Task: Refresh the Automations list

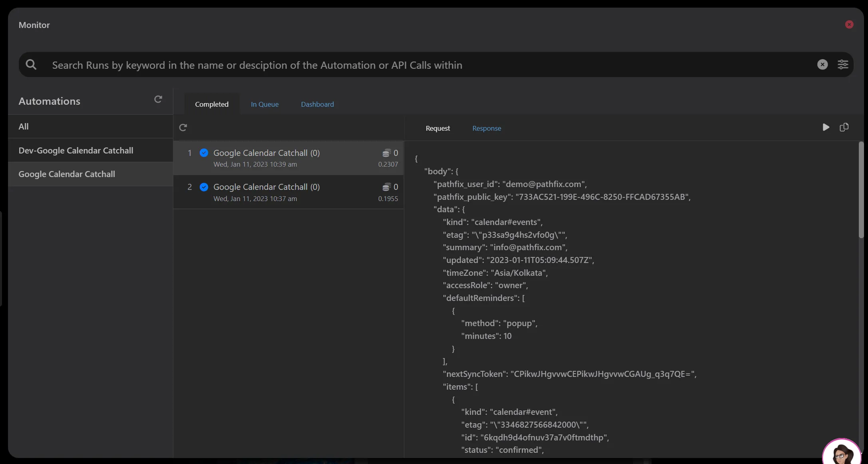Action: coord(158,99)
